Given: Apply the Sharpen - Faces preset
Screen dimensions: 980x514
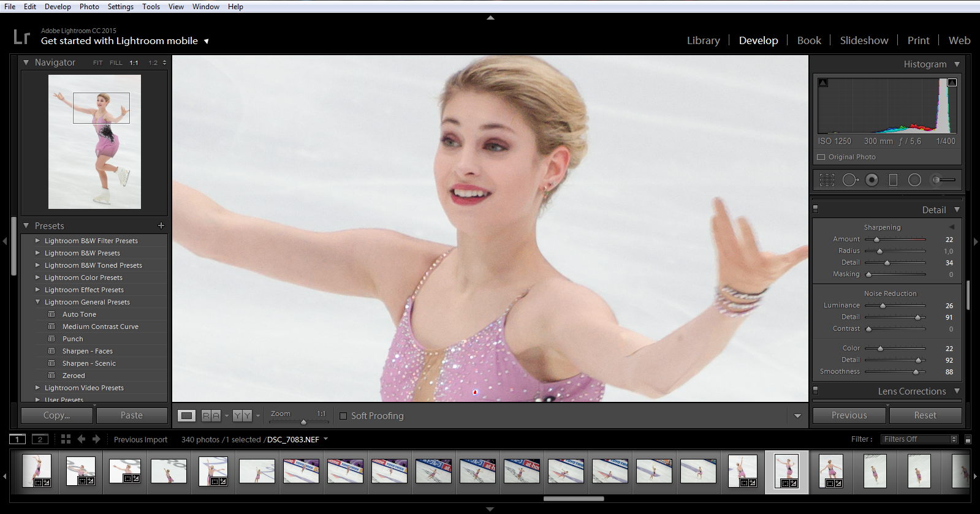Looking at the screenshot, I should click(87, 351).
